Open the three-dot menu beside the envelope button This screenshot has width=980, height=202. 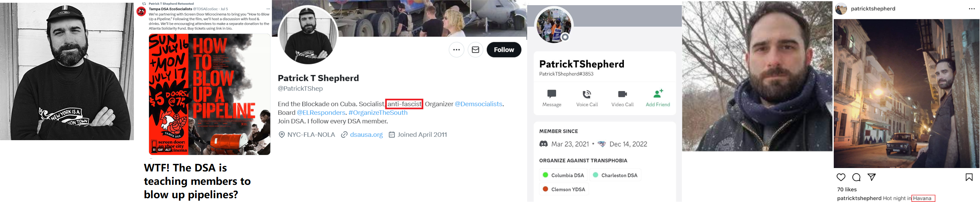pyautogui.click(x=456, y=50)
